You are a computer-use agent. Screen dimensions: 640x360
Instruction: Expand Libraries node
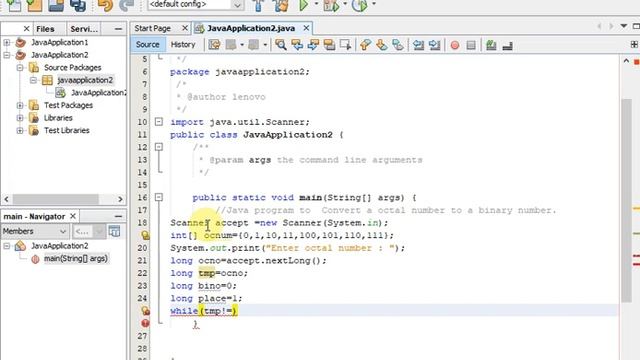pyautogui.click(x=20, y=118)
